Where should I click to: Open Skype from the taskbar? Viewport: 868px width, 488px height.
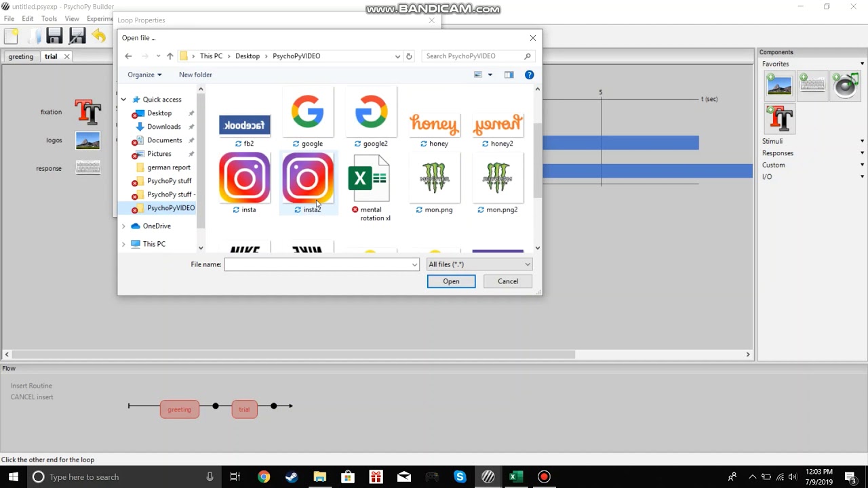[x=460, y=477]
